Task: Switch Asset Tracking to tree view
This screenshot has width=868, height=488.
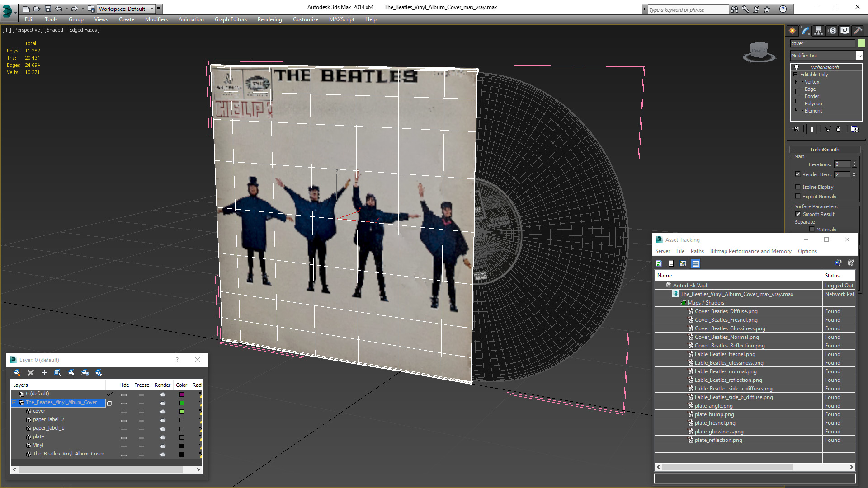Action: point(683,263)
